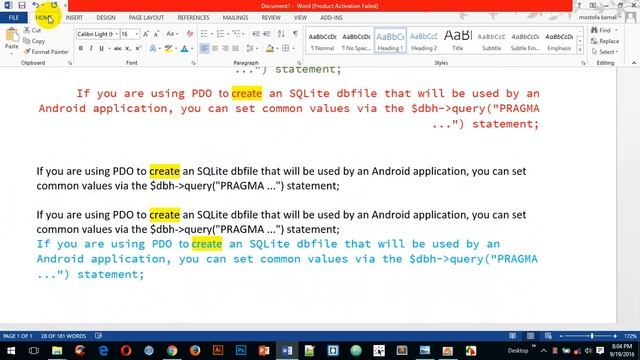The image size is (640, 360).
Task: Toggle show paragraph marks
Action: 295,34
